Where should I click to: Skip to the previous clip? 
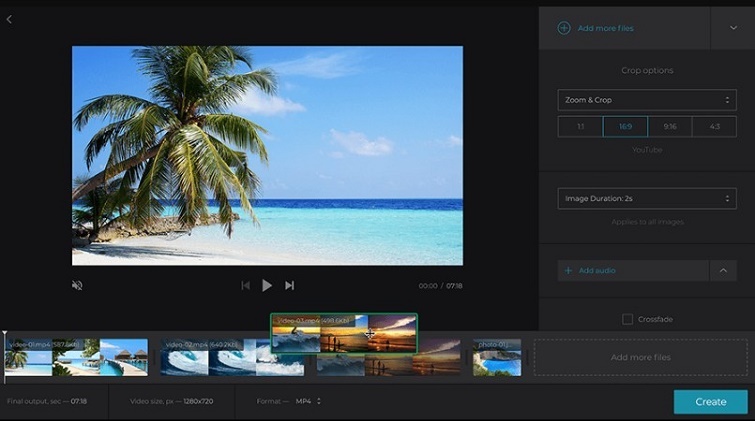(x=245, y=285)
